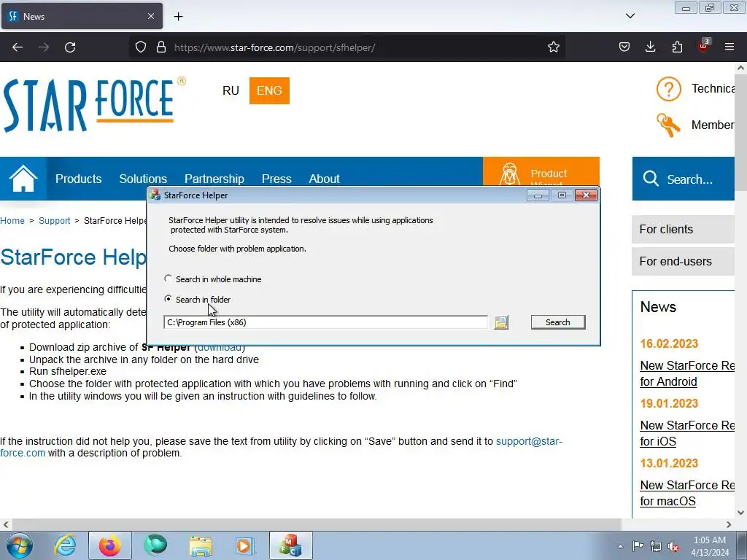
Task: Open the Solutions menu
Action: pos(143,179)
